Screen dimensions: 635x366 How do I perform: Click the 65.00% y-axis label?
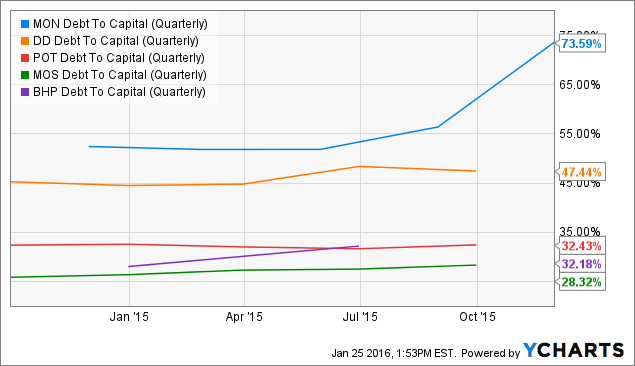[580, 85]
